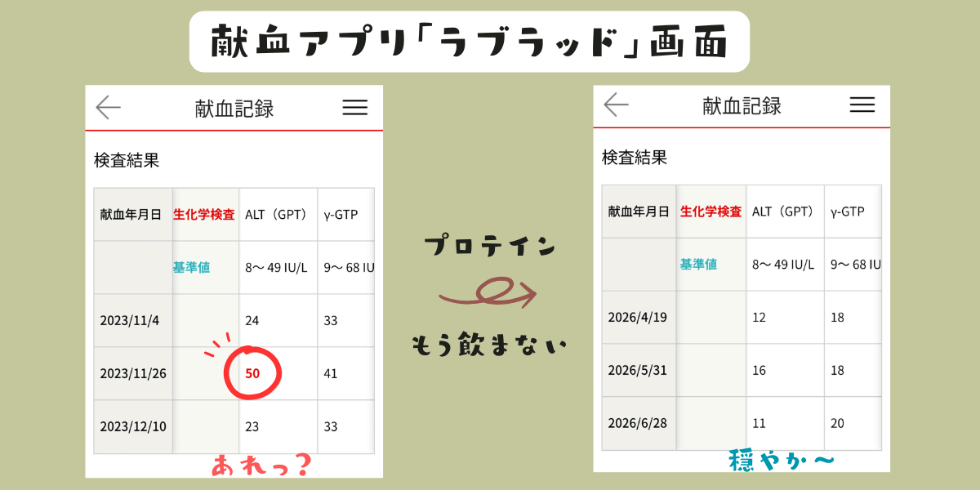
Task: Click 基準値 label in the 2023 table
Action: 191,267
